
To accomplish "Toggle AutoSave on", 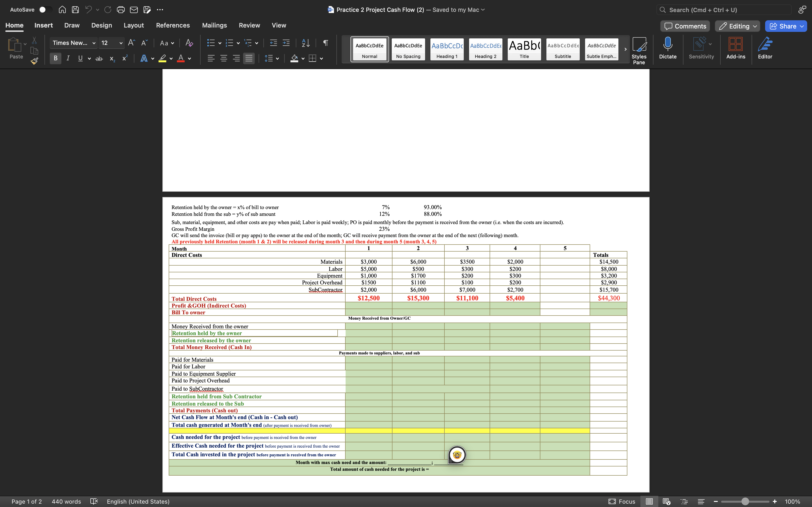I will [x=46, y=10].
